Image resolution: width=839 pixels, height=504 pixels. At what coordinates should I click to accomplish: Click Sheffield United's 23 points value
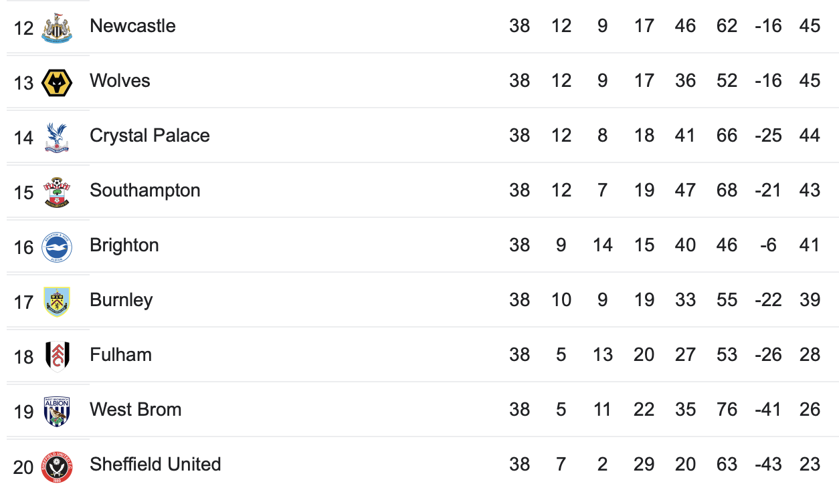810,465
